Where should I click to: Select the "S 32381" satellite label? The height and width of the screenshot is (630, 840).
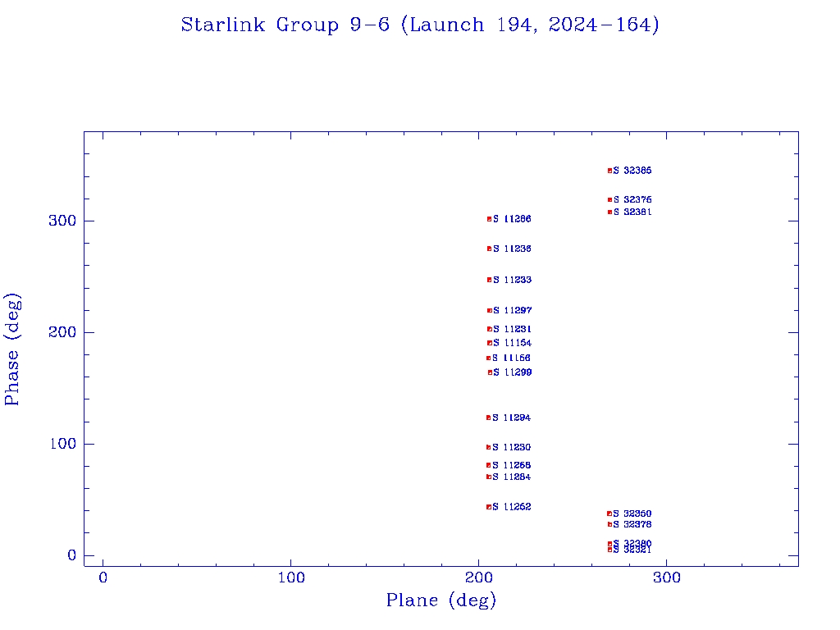click(x=632, y=212)
